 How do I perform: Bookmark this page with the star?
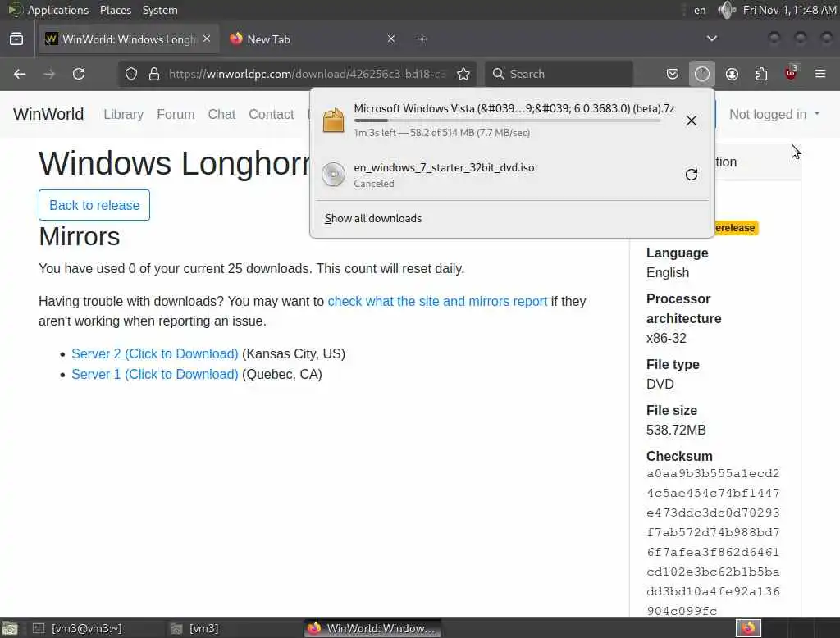pyautogui.click(x=463, y=74)
